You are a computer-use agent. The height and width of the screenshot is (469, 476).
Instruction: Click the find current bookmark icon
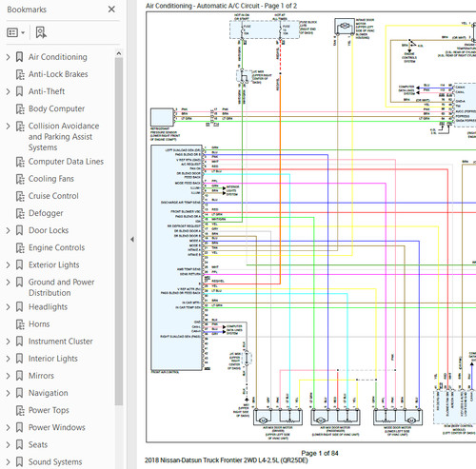41,32
